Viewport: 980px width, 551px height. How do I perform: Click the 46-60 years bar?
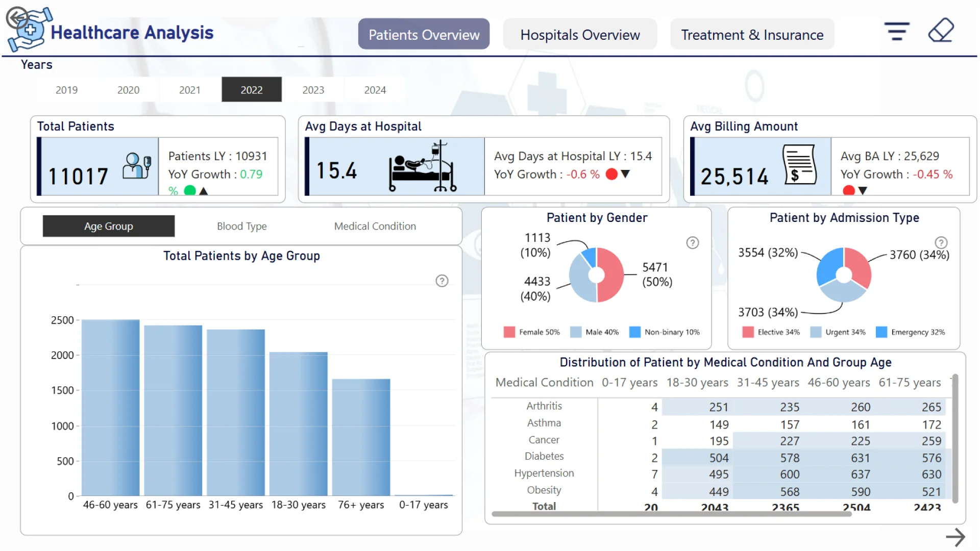click(110, 408)
